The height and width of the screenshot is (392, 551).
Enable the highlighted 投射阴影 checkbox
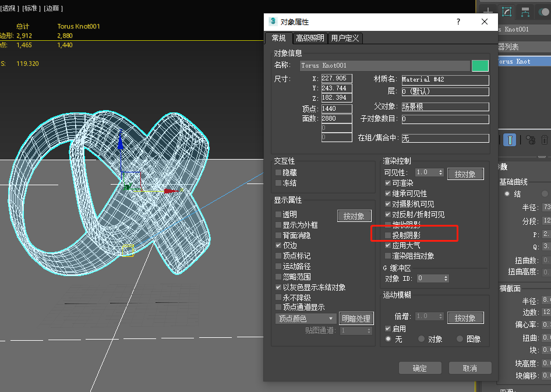coord(388,234)
